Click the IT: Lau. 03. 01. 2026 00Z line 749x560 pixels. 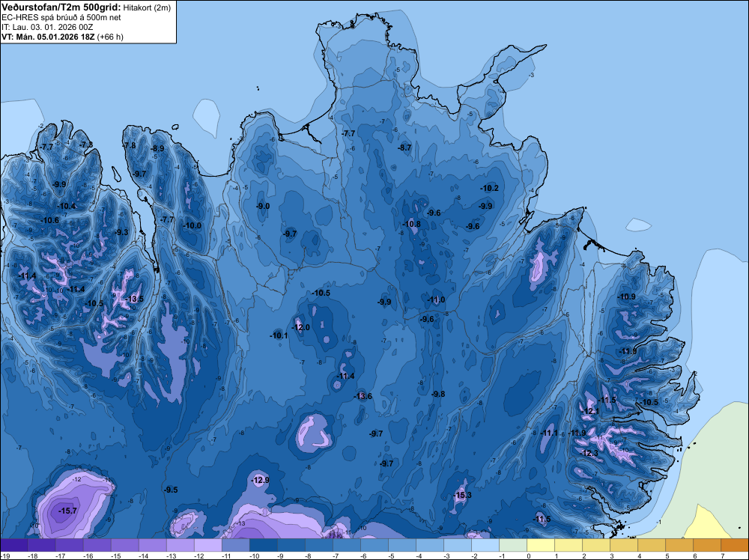(x=47, y=27)
